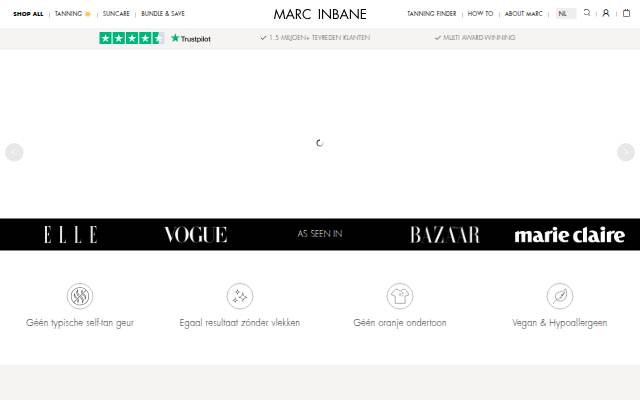Open the How To menu item
Image resolution: width=640 pixels, height=400 pixels.
click(480, 13)
